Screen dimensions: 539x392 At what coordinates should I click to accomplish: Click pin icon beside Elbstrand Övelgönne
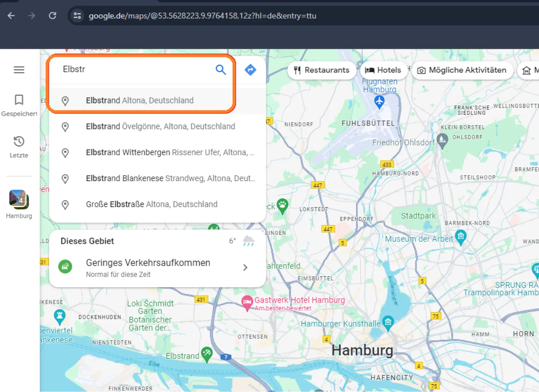65,127
